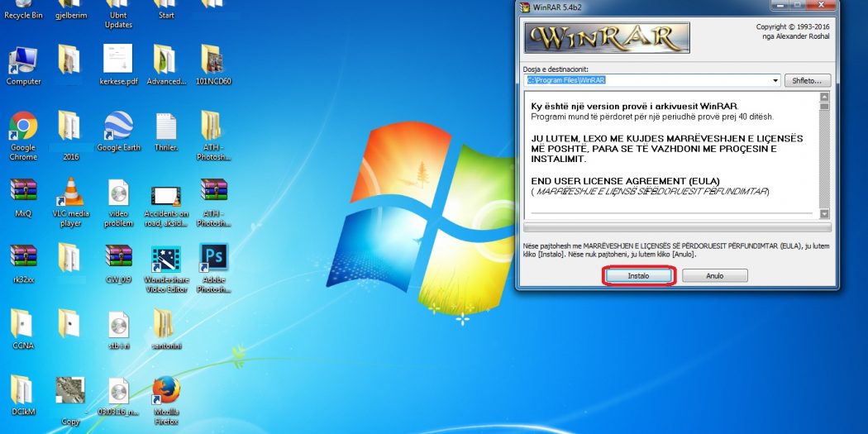
Task: Select the 101NCD60 folder icon
Action: (x=213, y=65)
